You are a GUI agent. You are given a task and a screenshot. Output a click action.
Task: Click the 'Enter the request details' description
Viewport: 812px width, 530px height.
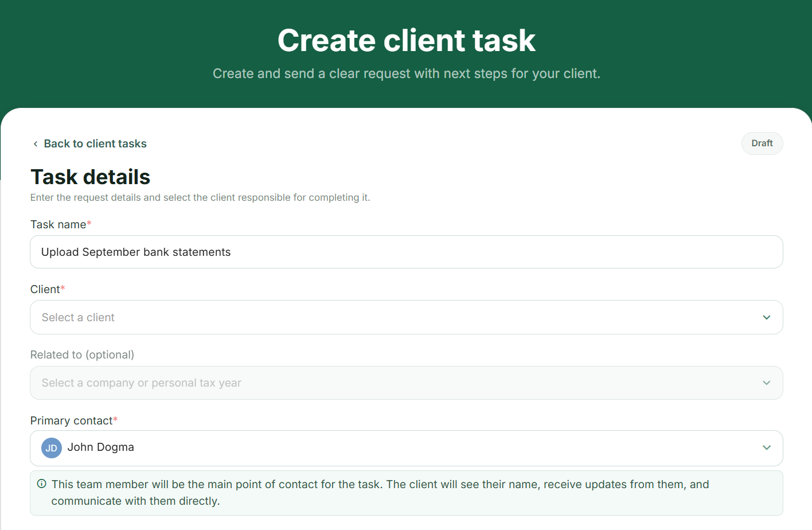pyautogui.click(x=200, y=197)
